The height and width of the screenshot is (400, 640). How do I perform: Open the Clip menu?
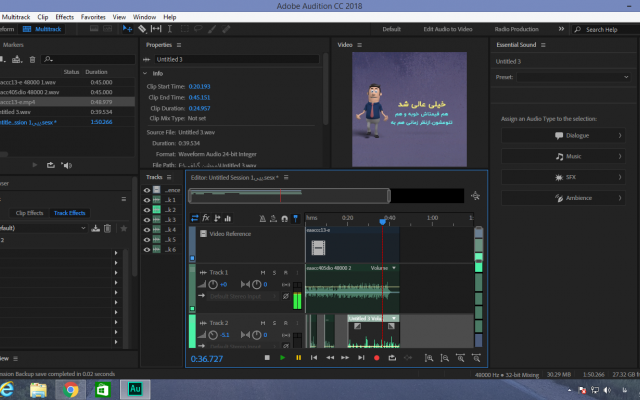[x=42, y=17]
